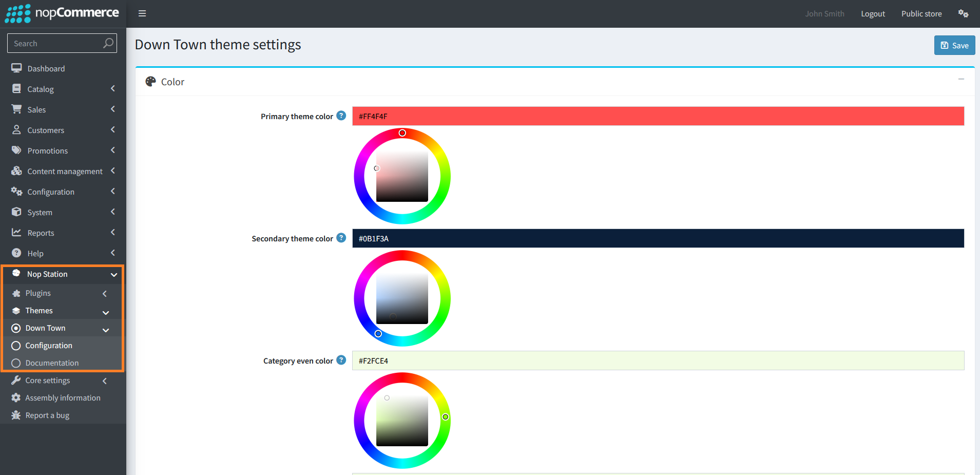Collapse the Nop Station chevron
This screenshot has height=475, width=980.
tap(114, 275)
